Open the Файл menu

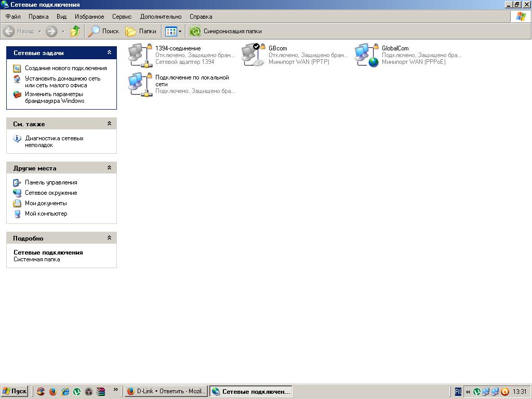coord(13,17)
